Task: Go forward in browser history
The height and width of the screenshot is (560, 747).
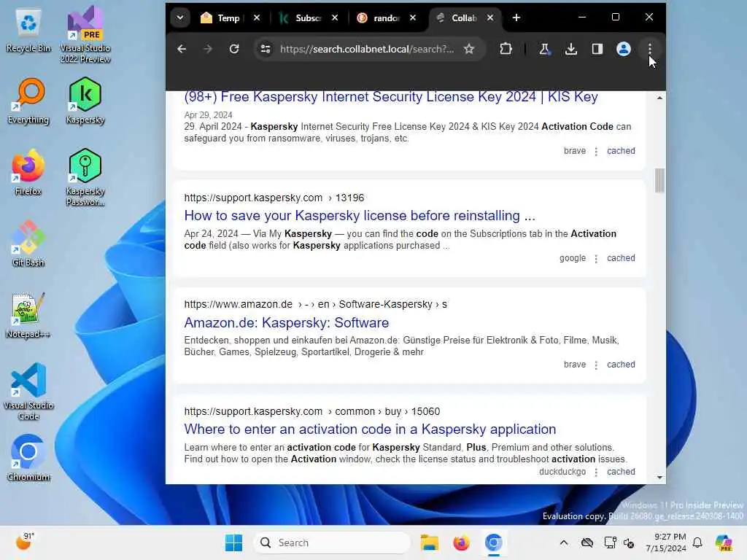Action: (208, 49)
